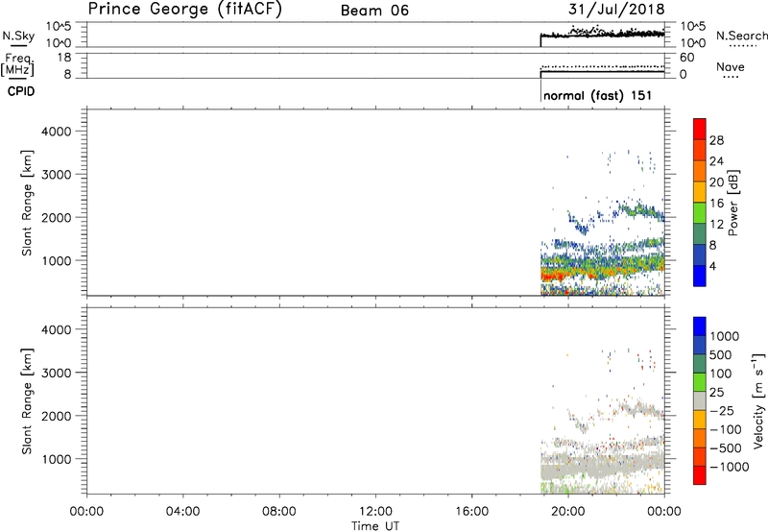
Task: Click the '4000' tick of the power plot
Action: [56, 132]
